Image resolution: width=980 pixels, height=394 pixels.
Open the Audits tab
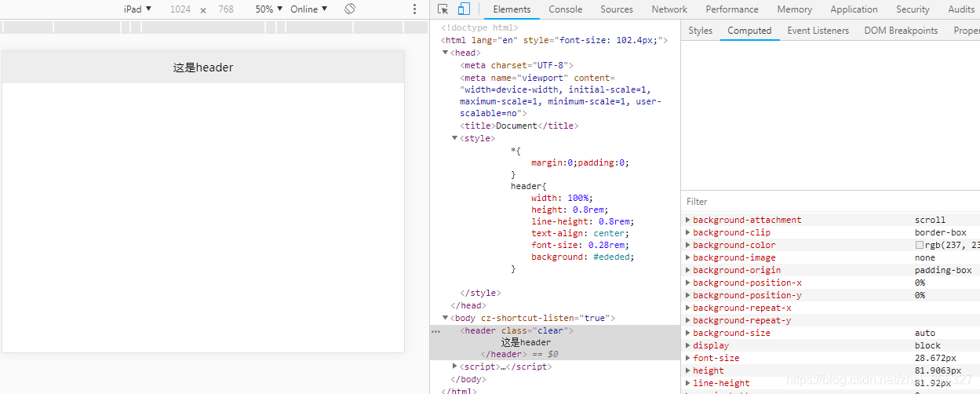pos(960,9)
